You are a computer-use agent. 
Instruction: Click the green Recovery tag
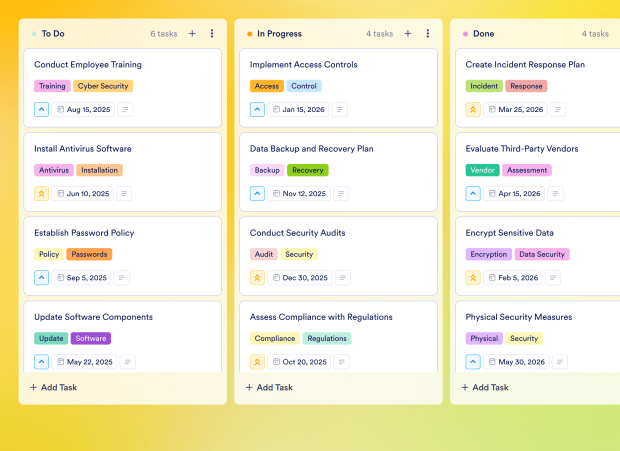click(x=307, y=170)
